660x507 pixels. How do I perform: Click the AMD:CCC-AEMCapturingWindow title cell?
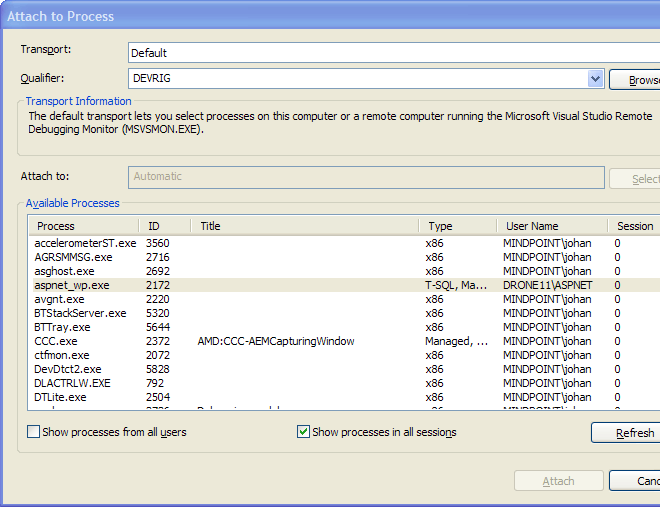coord(276,341)
